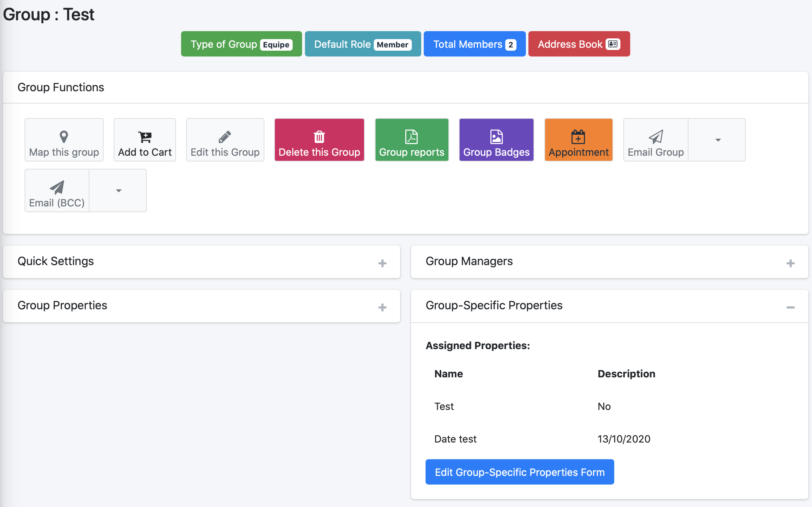
Task: Click the Total Members button
Action: click(475, 44)
